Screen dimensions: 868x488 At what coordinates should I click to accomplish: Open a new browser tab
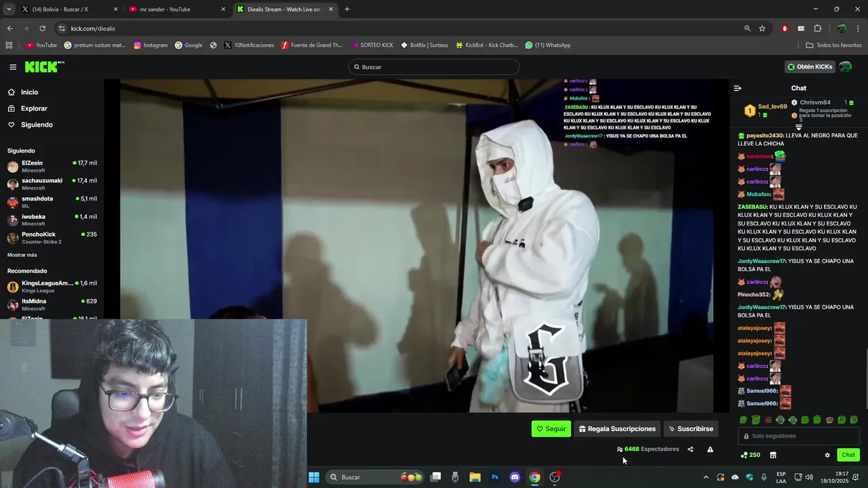[x=347, y=9]
